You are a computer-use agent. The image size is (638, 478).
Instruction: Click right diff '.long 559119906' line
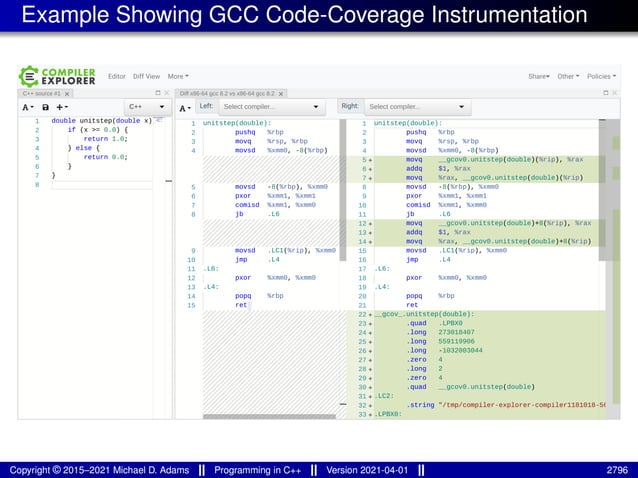(x=440, y=342)
